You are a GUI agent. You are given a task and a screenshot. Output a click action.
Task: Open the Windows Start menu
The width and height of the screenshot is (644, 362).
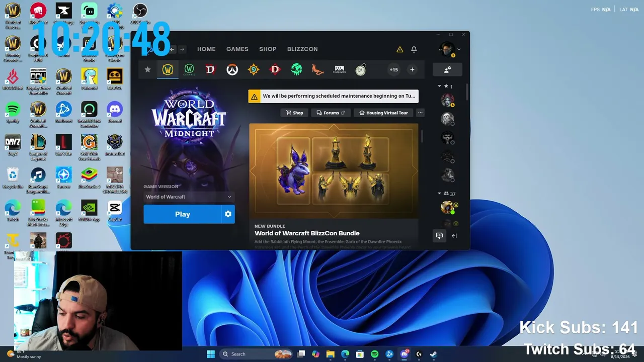(211, 354)
